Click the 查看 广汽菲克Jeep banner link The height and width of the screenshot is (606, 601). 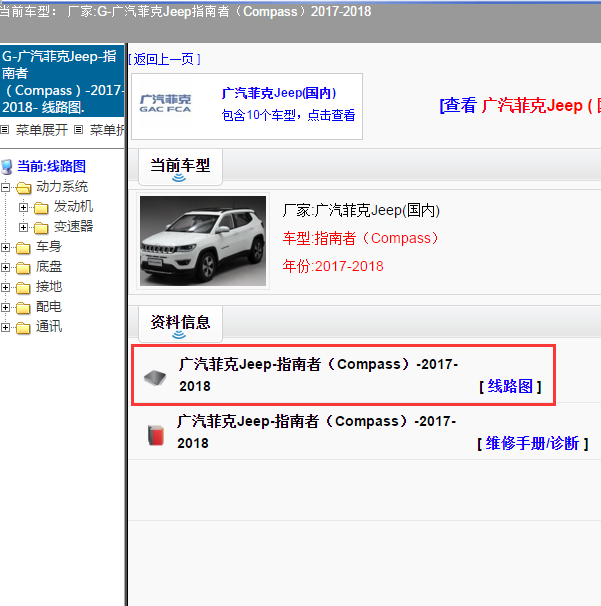click(520, 106)
